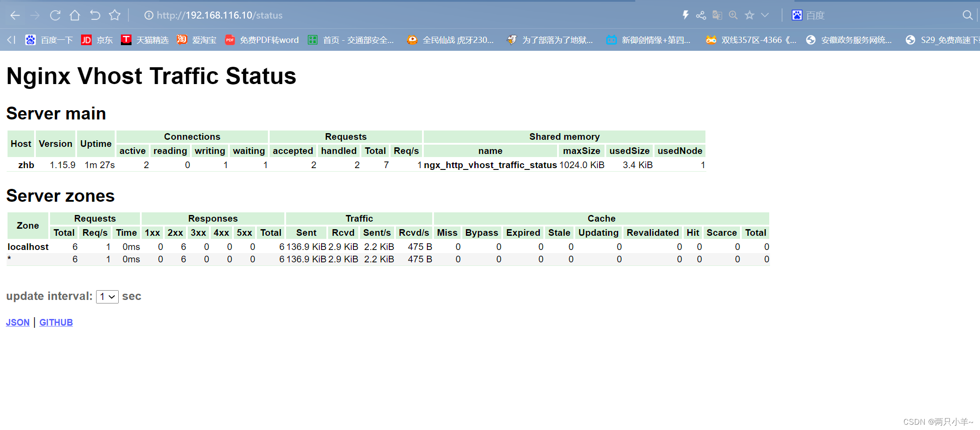
Task: Click the share icon in the toolbar
Action: click(701, 15)
